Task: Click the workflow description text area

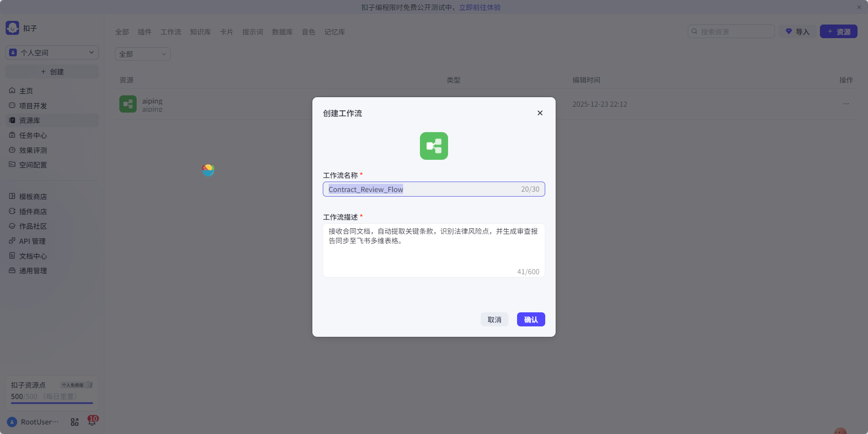Action: coord(433,250)
